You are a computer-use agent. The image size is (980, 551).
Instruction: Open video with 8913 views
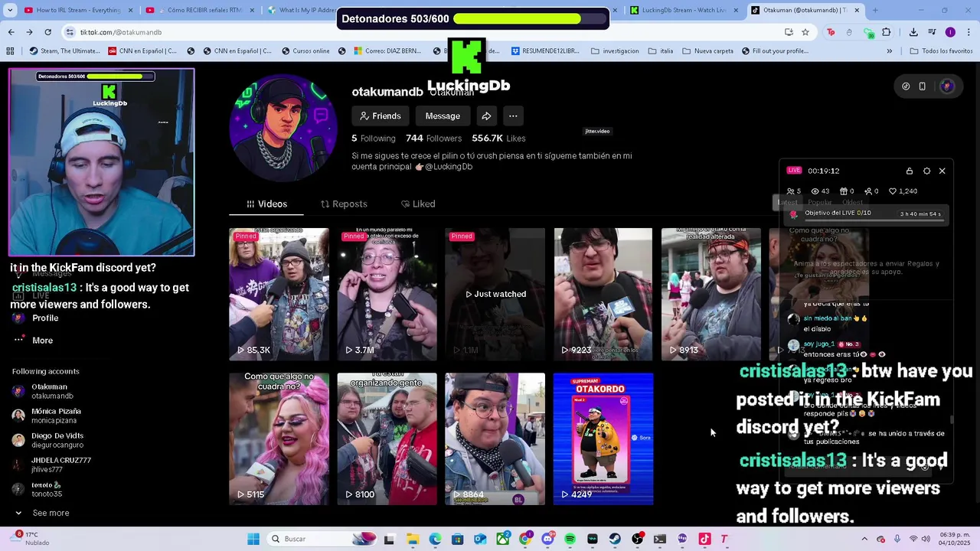click(x=711, y=294)
